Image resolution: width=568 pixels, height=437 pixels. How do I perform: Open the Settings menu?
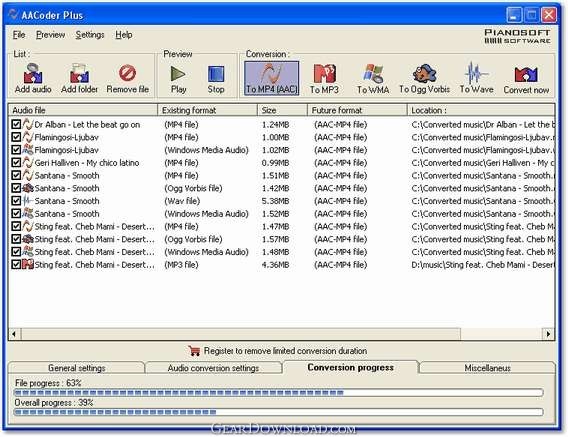[x=90, y=35]
